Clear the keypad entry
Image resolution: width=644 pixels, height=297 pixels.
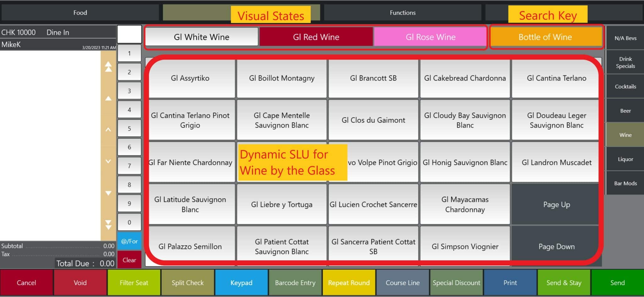click(x=129, y=260)
